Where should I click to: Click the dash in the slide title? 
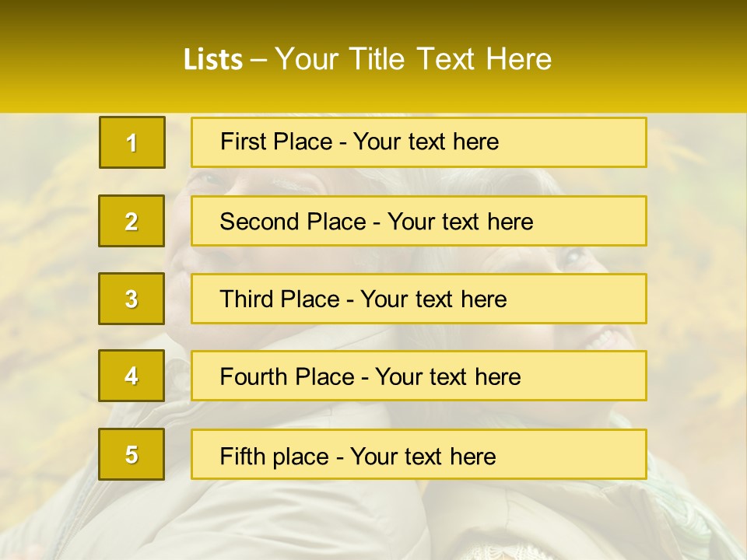(258, 59)
